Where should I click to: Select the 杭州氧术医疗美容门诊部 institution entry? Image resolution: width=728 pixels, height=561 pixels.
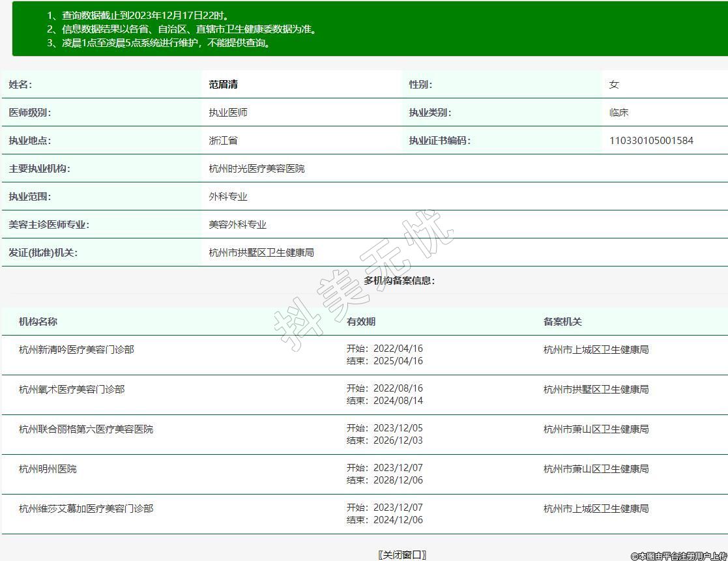(72, 390)
